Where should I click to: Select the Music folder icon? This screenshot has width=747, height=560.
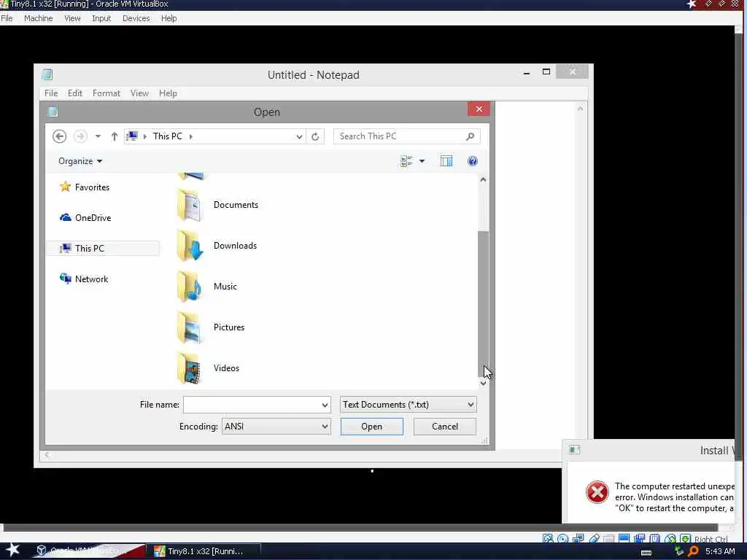(190, 287)
